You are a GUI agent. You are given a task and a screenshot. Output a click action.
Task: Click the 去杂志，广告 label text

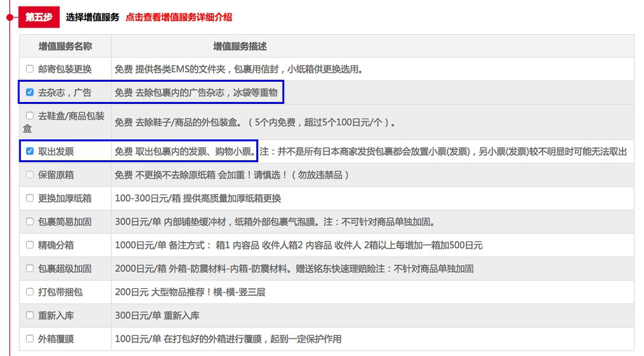pos(65,93)
